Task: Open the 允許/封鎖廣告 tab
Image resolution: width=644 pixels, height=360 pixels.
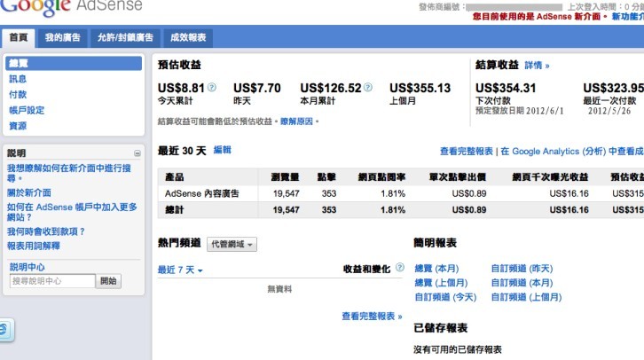Action: pyautogui.click(x=125, y=38)
